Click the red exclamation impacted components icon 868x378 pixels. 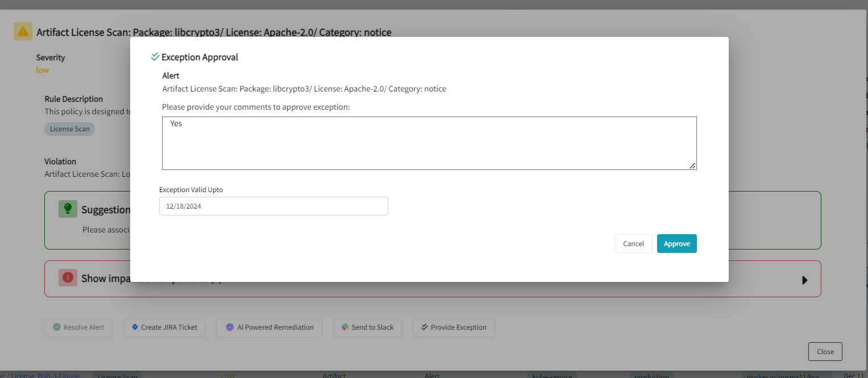coord(68,277)
